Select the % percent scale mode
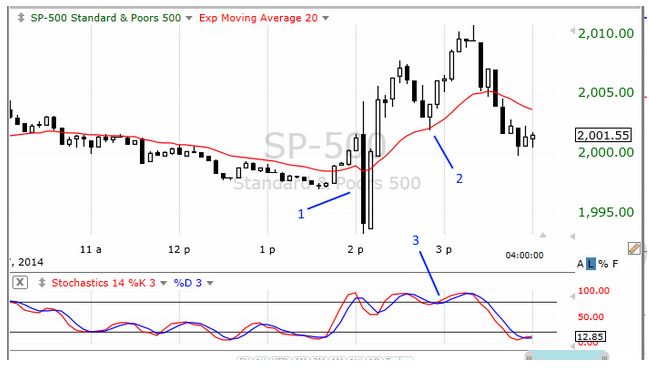The height and width of the screenshot is (371, 649). click(x=603, y=264)
